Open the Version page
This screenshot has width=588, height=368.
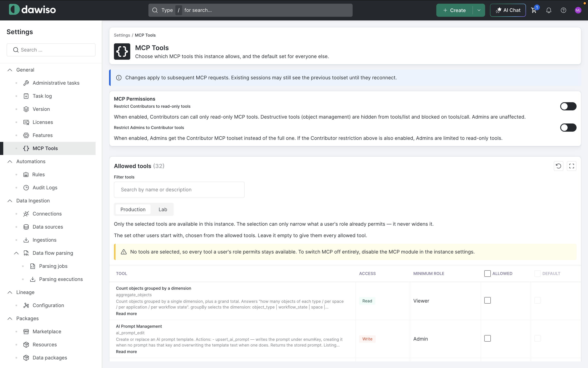click(x=41, y=109)
